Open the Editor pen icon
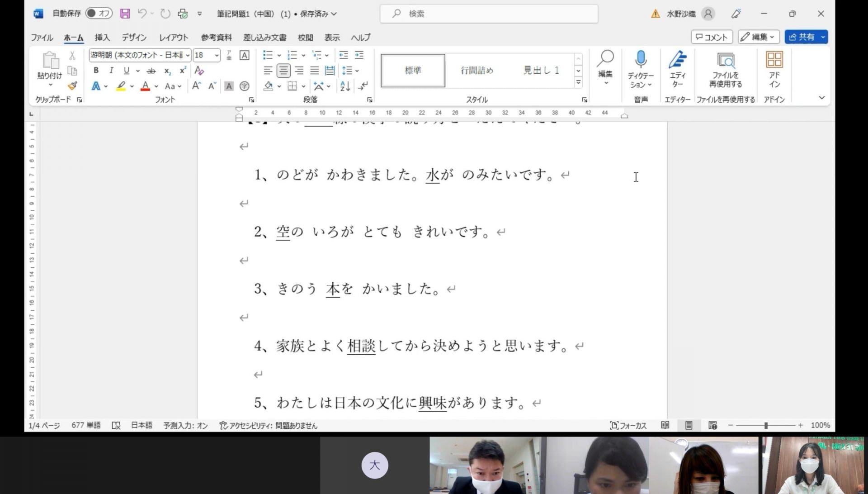 (x=677, y=59)
